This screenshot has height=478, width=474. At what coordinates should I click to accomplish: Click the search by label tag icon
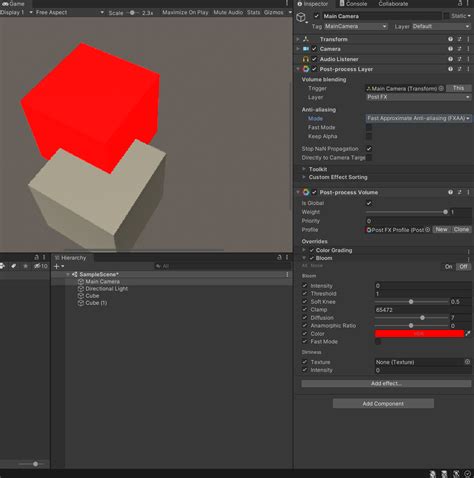[x=14, y=266]
